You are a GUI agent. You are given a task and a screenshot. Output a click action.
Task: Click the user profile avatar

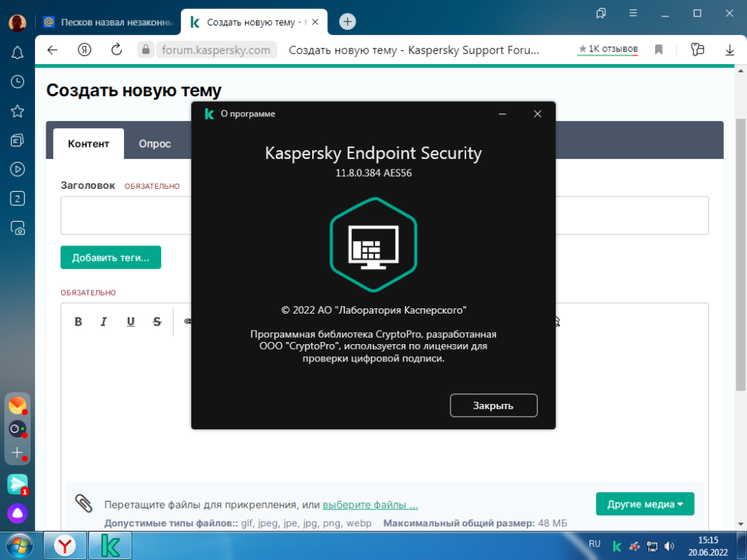tap(18, 22)
